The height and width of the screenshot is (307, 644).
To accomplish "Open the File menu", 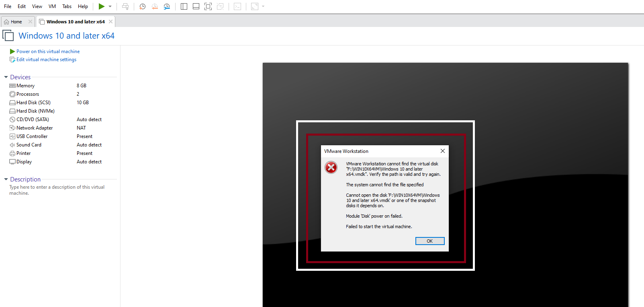I will [8, 6].
